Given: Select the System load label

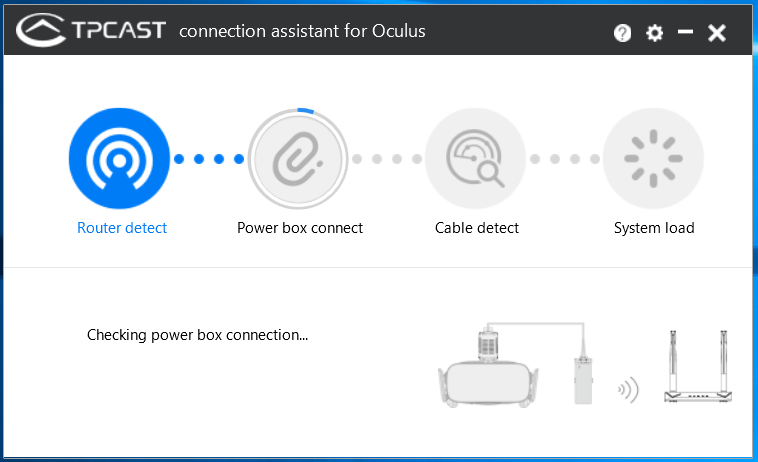Looking at the screenshot, I should (654, 228).
